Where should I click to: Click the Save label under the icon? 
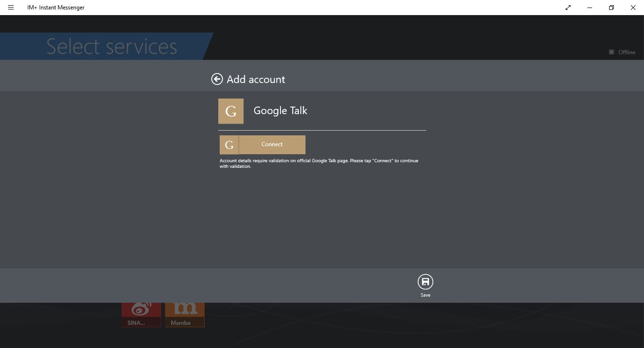pos(425,295)
